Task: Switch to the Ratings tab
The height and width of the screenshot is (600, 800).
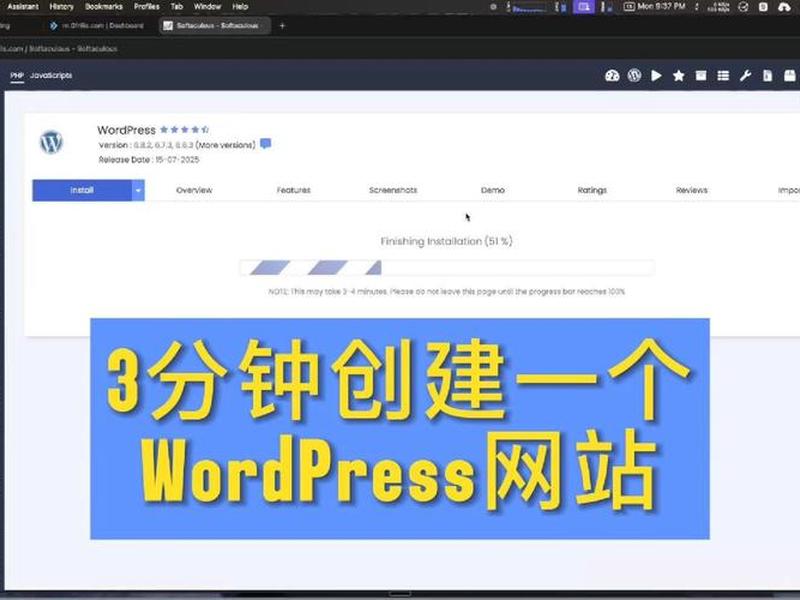Action: point(592,190)
